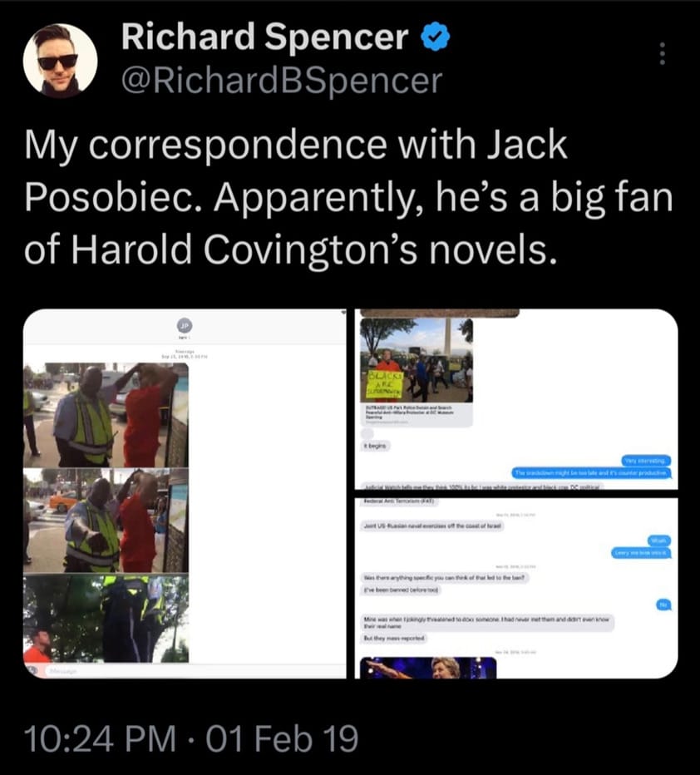Click the blue verified badge
Viewport: 700px width, 775px height.
436,37
